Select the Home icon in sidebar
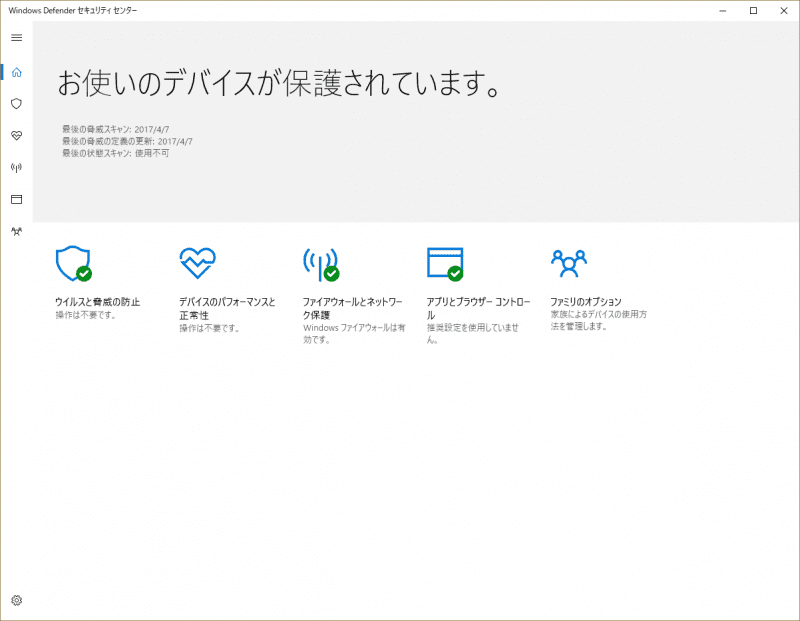 (16, 72)
